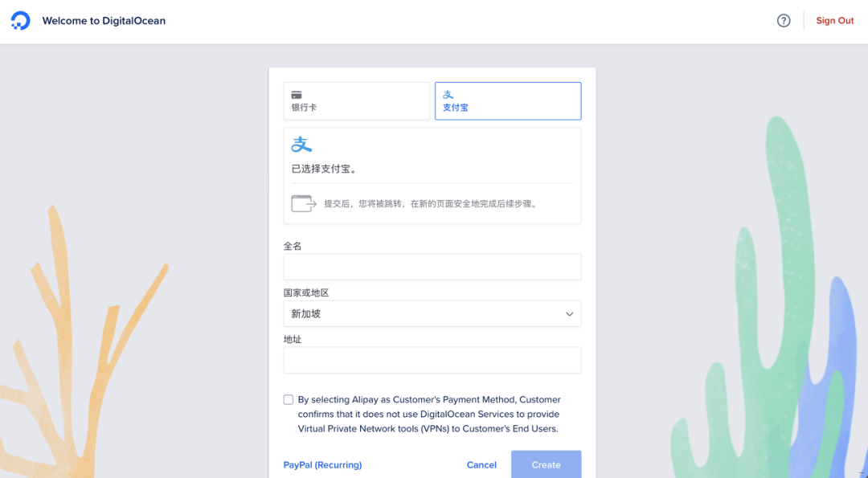Focus the 全名 text field
Viewport: 868px width, 478px height.
432,268
